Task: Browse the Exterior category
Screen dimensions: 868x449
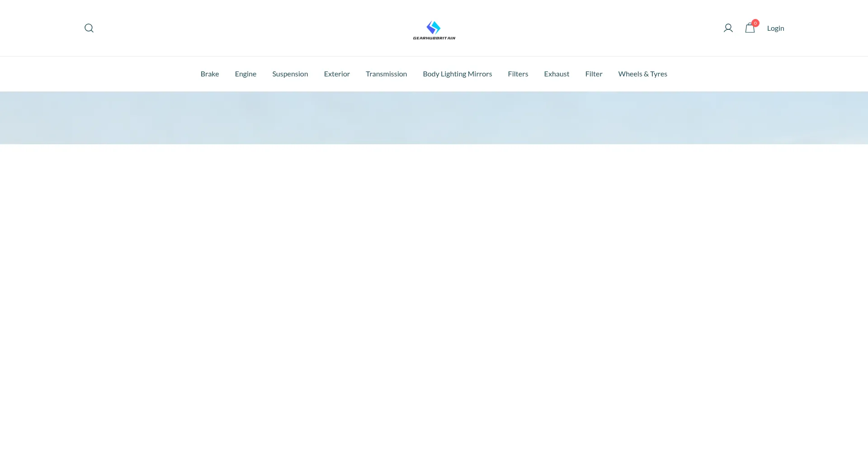Action: (x=337, y=74)
